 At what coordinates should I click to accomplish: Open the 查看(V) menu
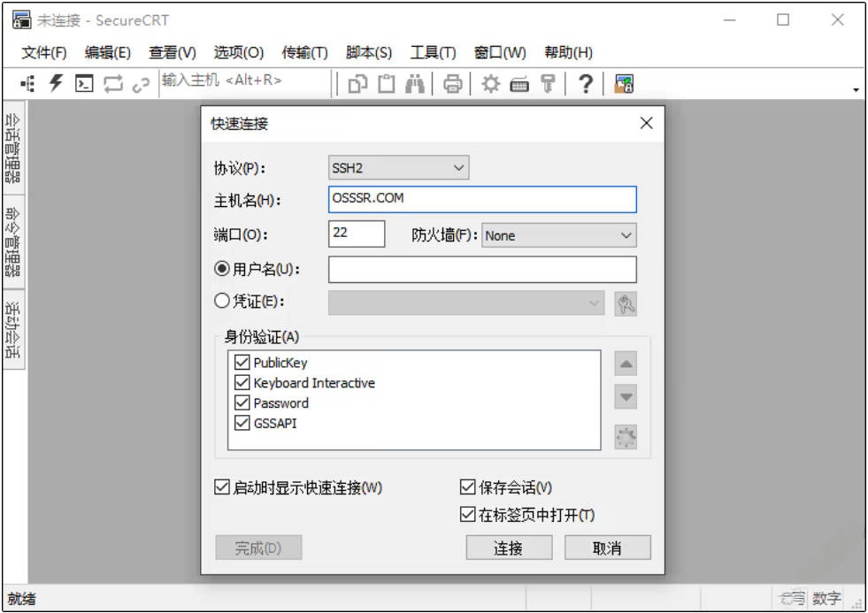coord(173,52)
